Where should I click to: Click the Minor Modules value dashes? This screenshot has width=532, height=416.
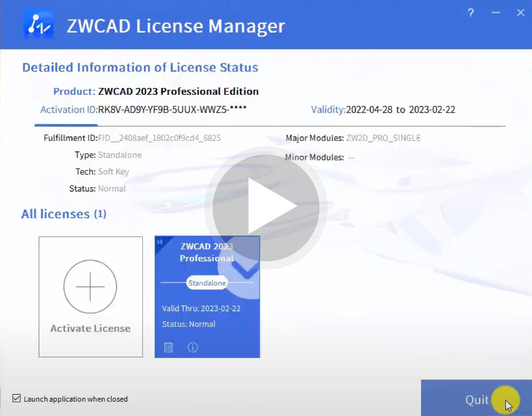tap(351, 158)
